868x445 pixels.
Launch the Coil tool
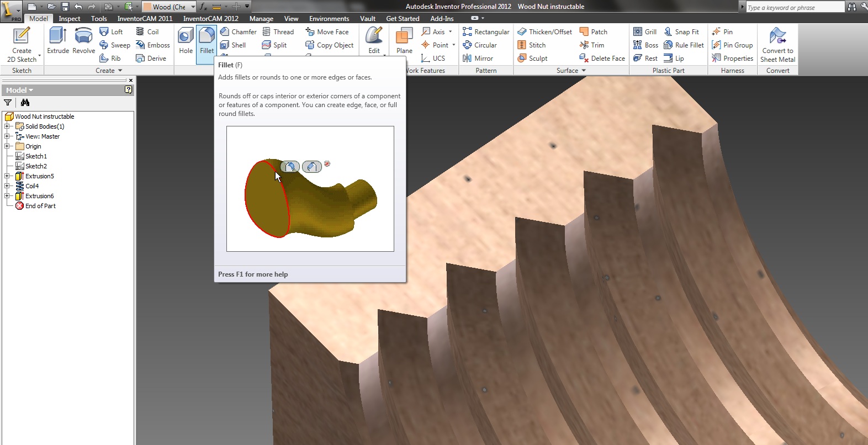click(147, 32)
